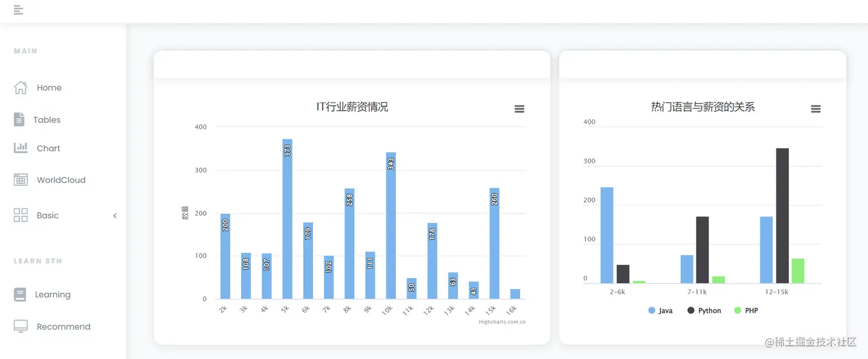The width and height of the screenshot is (868, 359).
Task: Toggle the sidebar hamburger menu icon
Action: [x=18, y=10]
